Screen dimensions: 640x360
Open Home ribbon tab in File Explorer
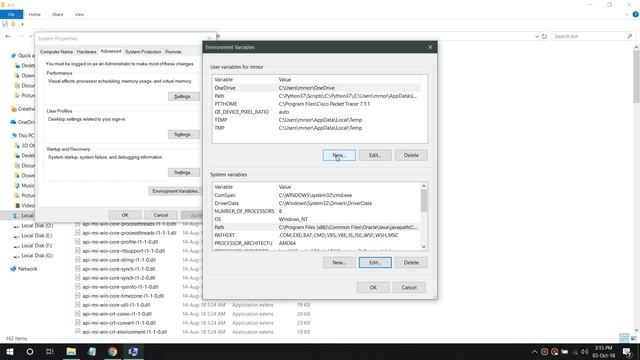pos(35,14)
